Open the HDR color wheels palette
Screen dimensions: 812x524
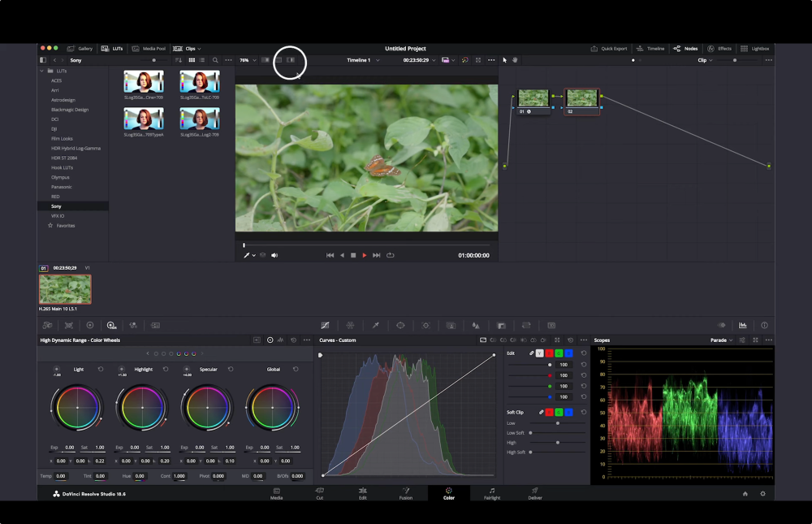[x=111, y=326]
